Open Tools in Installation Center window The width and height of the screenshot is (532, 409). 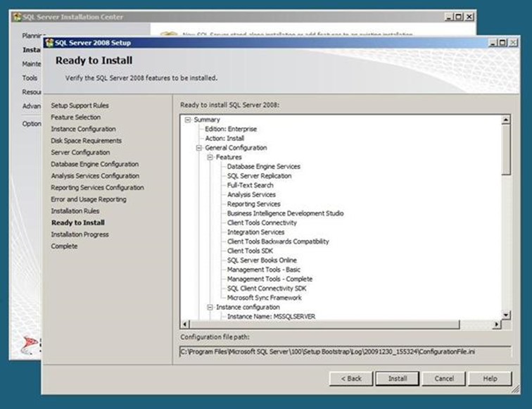point(30,78)
